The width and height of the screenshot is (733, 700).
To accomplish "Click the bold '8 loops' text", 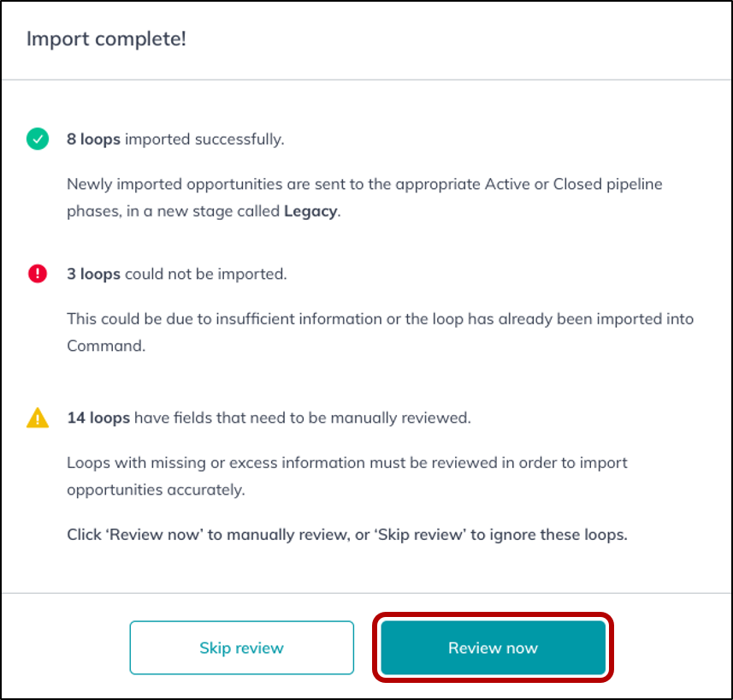I will (92, 139).
